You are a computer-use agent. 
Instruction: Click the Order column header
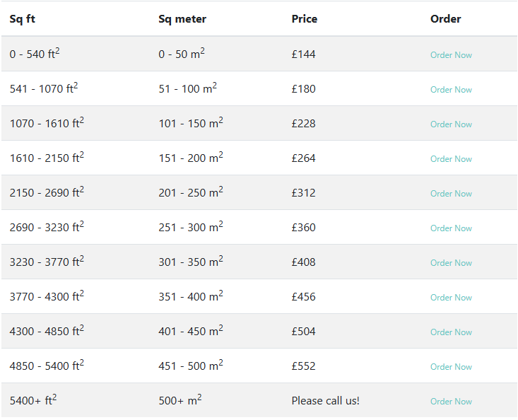point(445,19)
